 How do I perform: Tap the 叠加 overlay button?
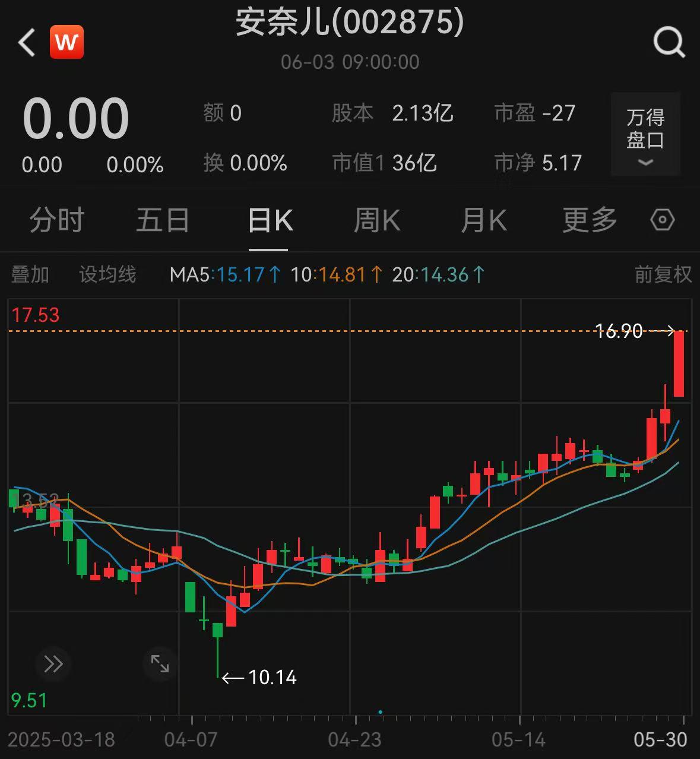tap(30, 274)
